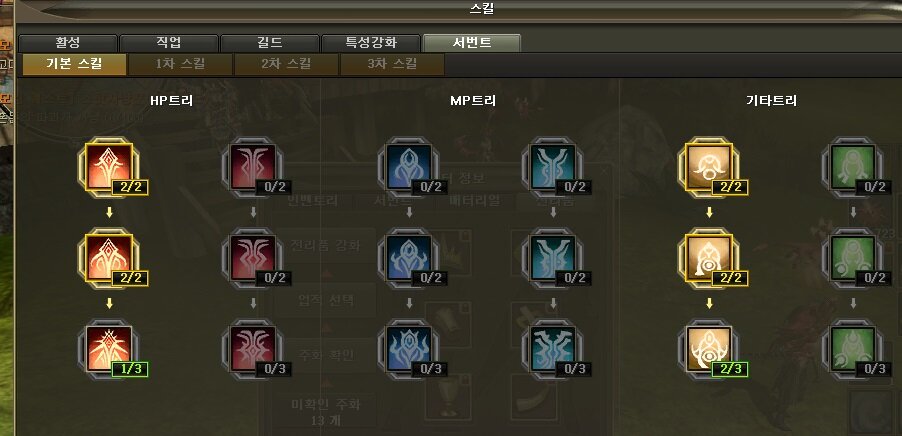
Task: Switch to the 길드 tab
Action: tap(270, 43)
